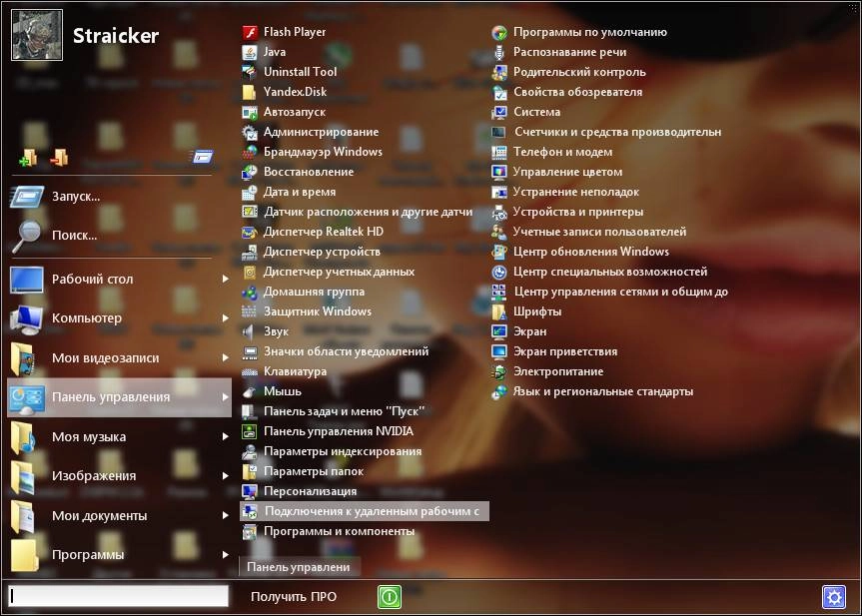This screenshot has width=862, height=616.
Task: Open the Мышь mouse icon
Action: coord(250,391)
